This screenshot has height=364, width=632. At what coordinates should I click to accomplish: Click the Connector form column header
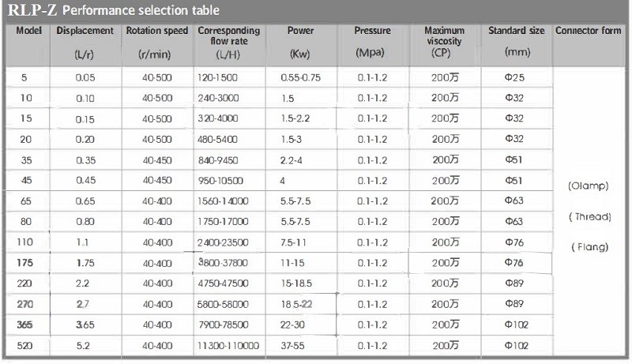(589, 31)
